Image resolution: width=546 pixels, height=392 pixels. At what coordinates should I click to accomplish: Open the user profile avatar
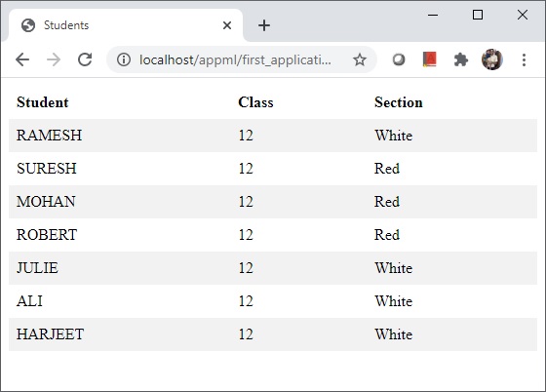coord(492,59)
